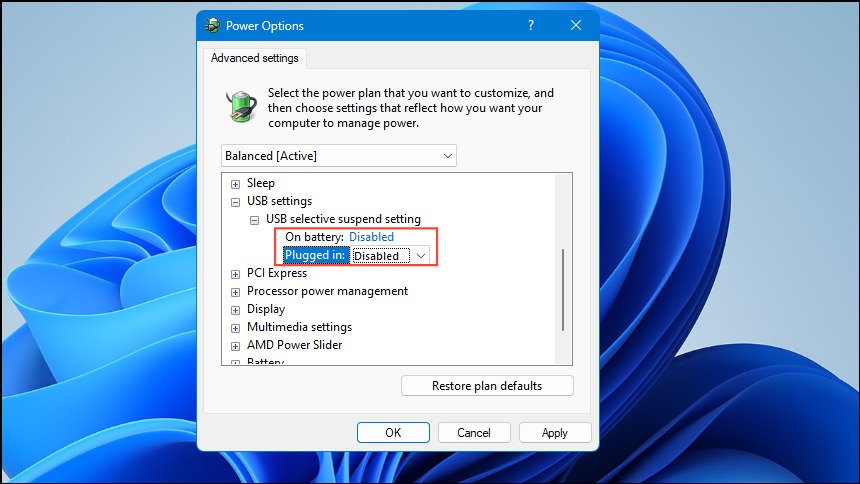Click the Apply button

pyautogui.click(x=555, y=432)
